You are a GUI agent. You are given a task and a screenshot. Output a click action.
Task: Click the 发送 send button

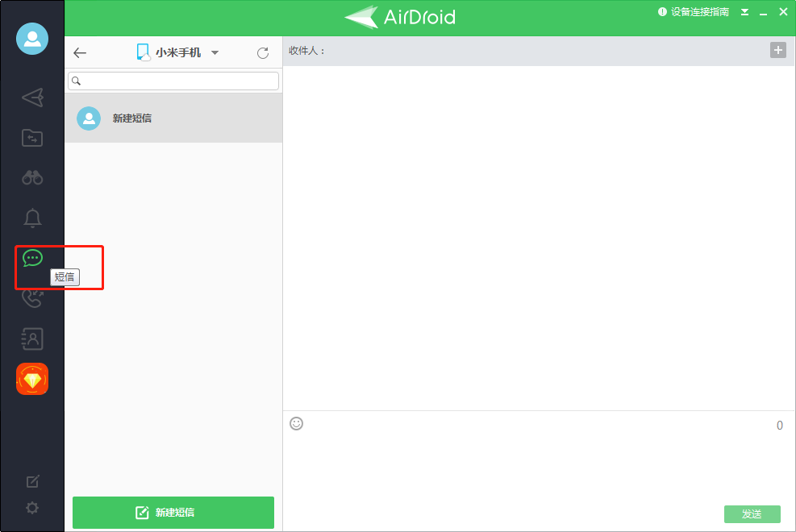[x=752, y=513]
